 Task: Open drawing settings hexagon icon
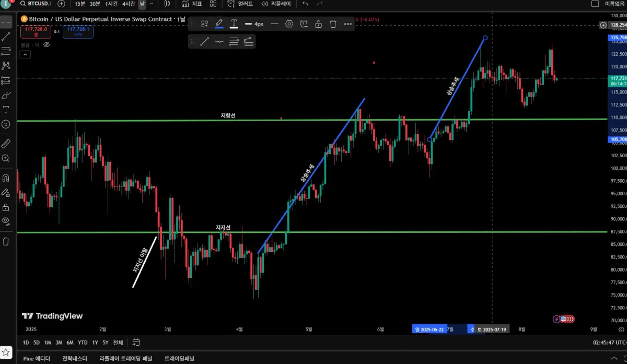pos(289,24)
